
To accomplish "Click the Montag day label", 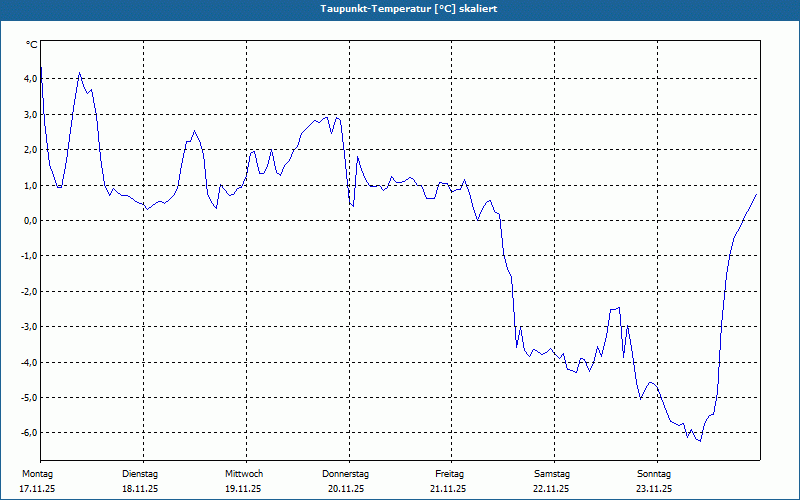I will tap(37, 474).
